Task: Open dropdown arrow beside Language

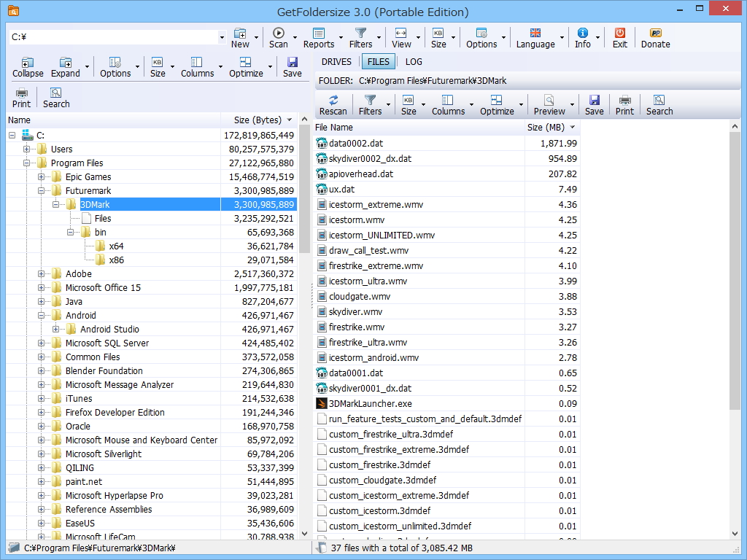Action: [x=562, y=38]
